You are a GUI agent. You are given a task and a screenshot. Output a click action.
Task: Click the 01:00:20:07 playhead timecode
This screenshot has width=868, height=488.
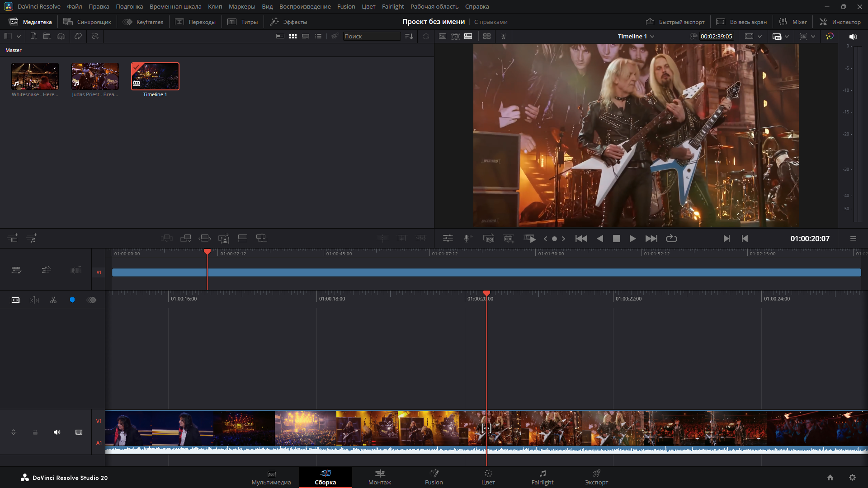pos(810,239)
